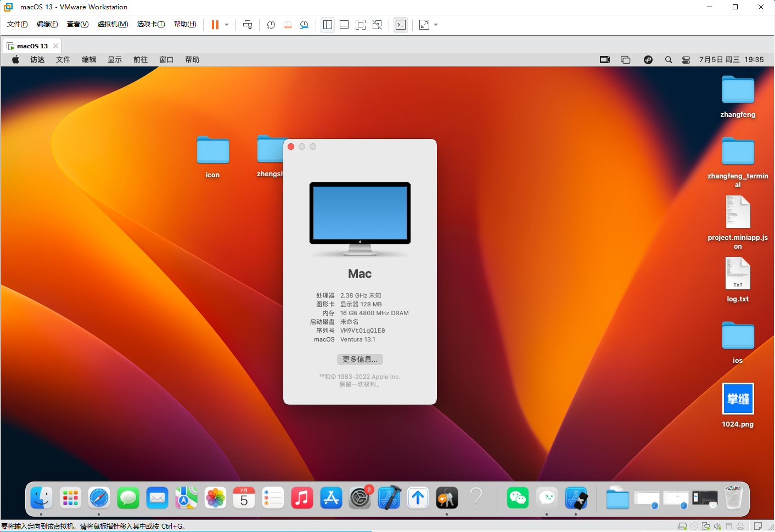Open Xcode from the Dock
The image size is (775, 532).
click(389, 499)
